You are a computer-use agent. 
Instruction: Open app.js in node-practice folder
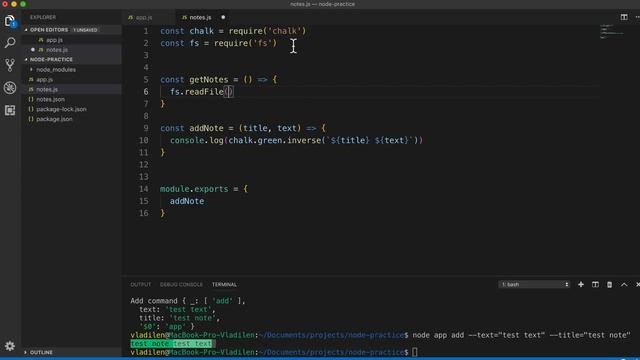pos(44,80)
